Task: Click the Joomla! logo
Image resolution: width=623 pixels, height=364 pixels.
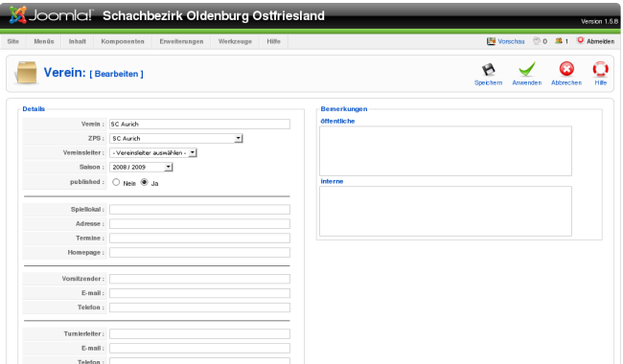Action: point(51,15)
